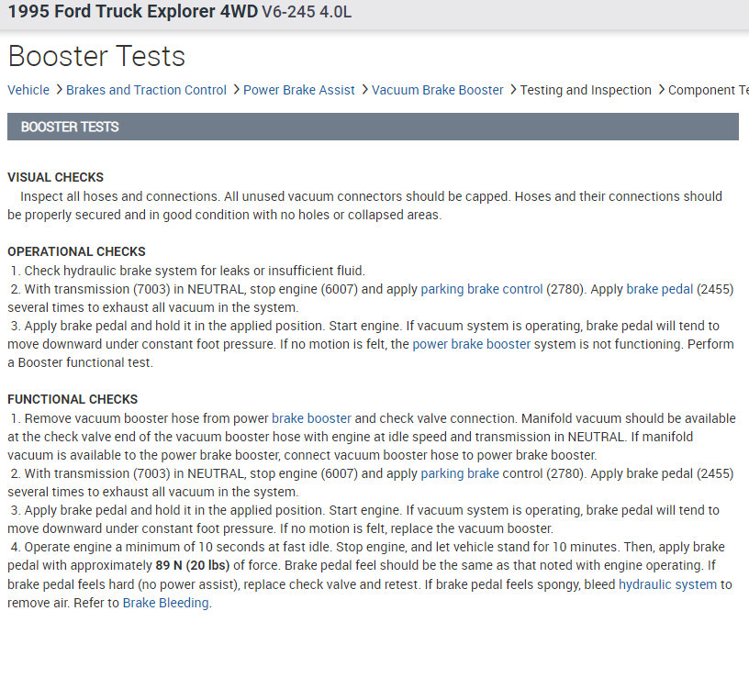Click chevron arrow before the Component breadcrumb
The image size is (749, 700).
coord(661,90)
